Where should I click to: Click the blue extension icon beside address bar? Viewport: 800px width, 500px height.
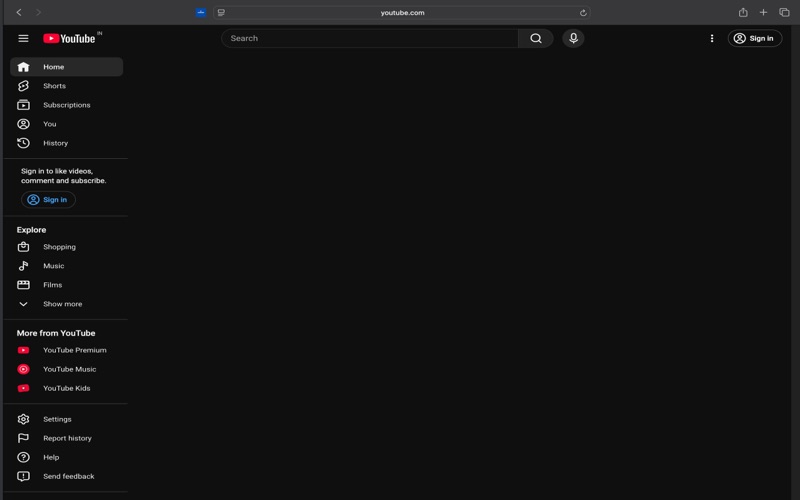(x=201, y=13)
